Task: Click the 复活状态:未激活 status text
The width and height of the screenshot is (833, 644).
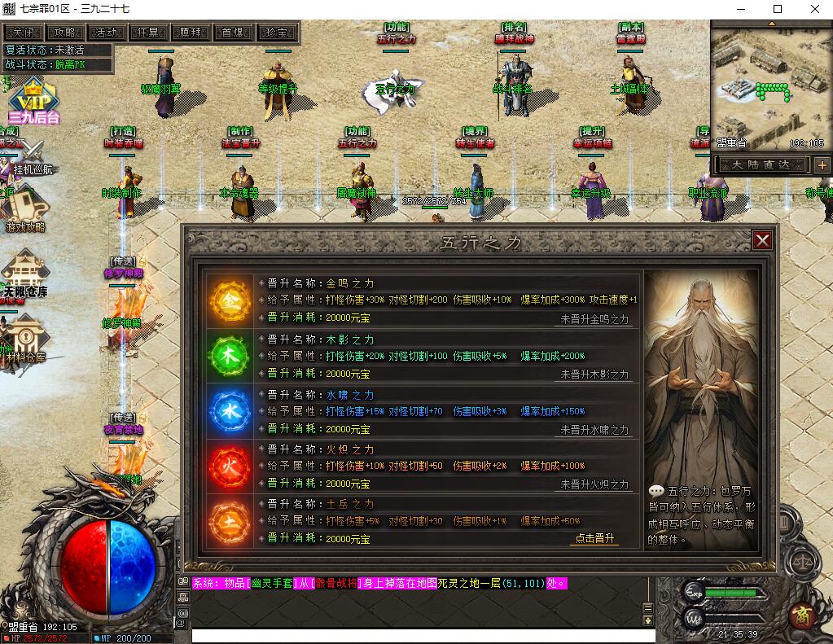Action: (x=45, y=50)
